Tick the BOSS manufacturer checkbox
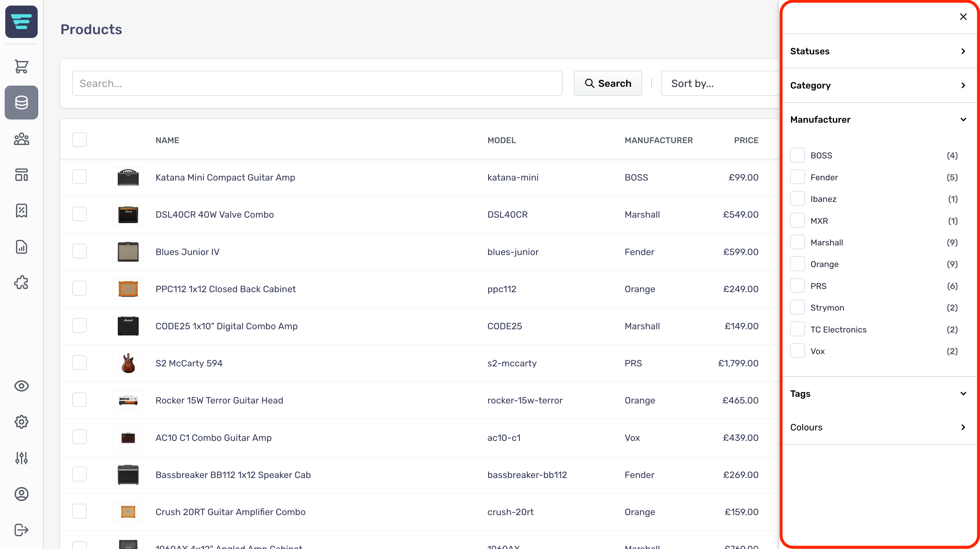Screen dimensions: 980x549 tap(797, 155)
